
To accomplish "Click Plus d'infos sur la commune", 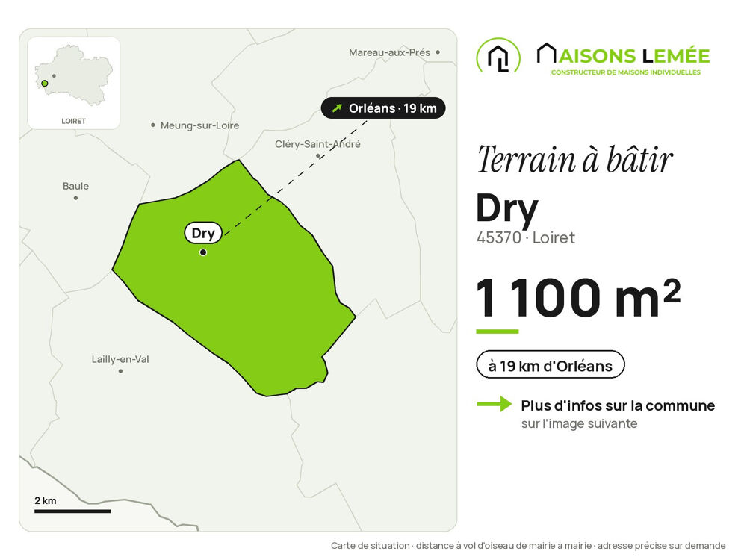I will (x=618, y=405).
